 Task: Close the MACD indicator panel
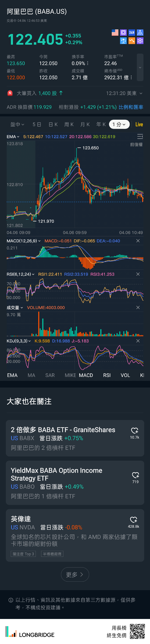138,241
